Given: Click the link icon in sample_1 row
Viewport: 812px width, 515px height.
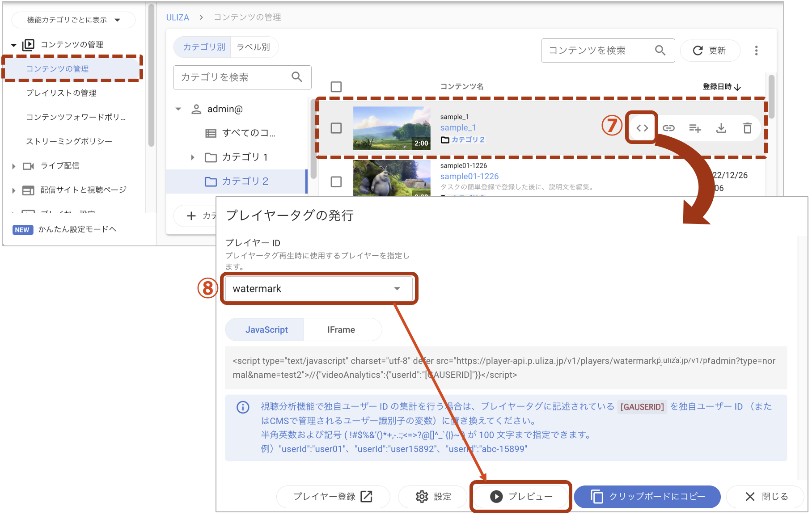Looking at the screenshot, I should (668, 128).
